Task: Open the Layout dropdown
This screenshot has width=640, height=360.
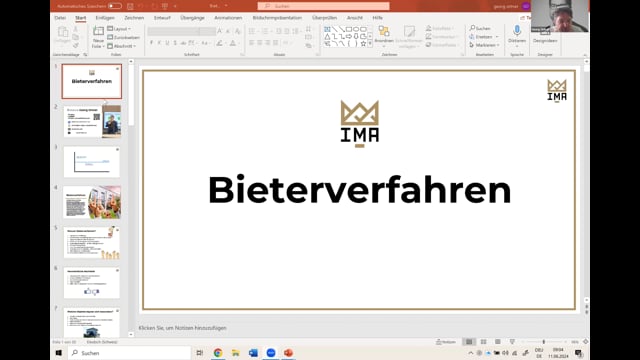Action: pyautogui.click(x=119, y=29)
